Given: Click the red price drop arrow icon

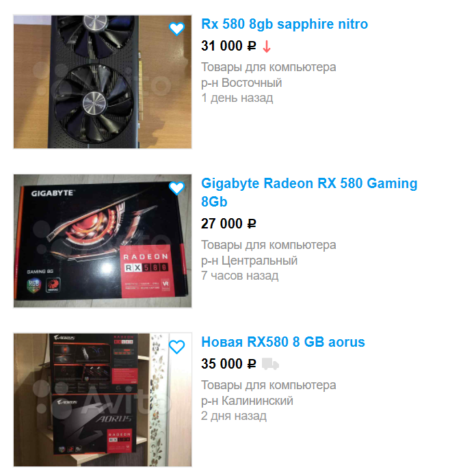Looking at the screenshot, I should click(x=267, y=47).
